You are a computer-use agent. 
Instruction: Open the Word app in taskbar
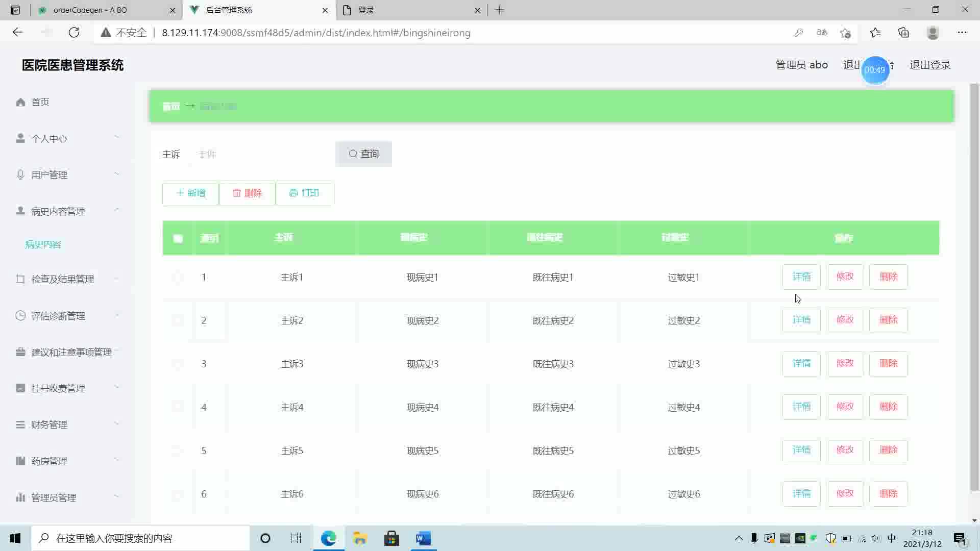pos(423,538)
